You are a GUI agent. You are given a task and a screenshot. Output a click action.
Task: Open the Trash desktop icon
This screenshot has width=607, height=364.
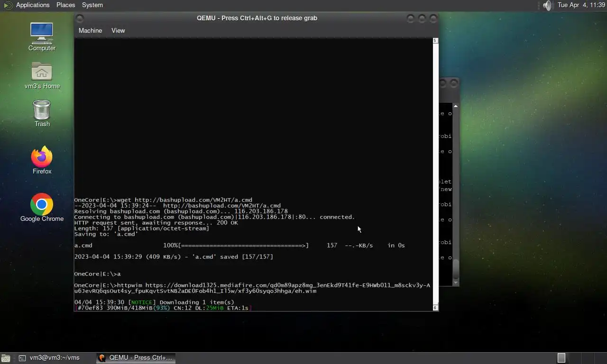point(42,109)
